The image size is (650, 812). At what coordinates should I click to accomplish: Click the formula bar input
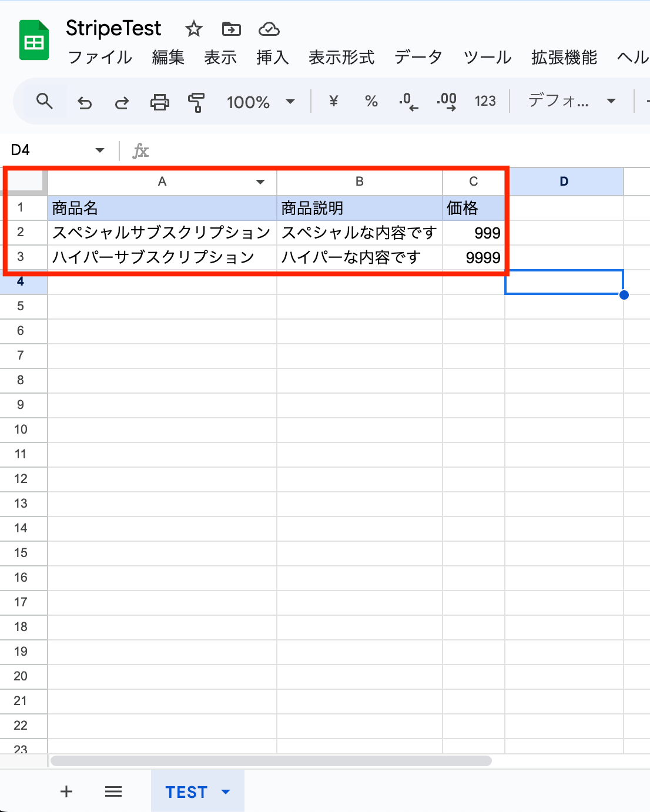(400, 150)
